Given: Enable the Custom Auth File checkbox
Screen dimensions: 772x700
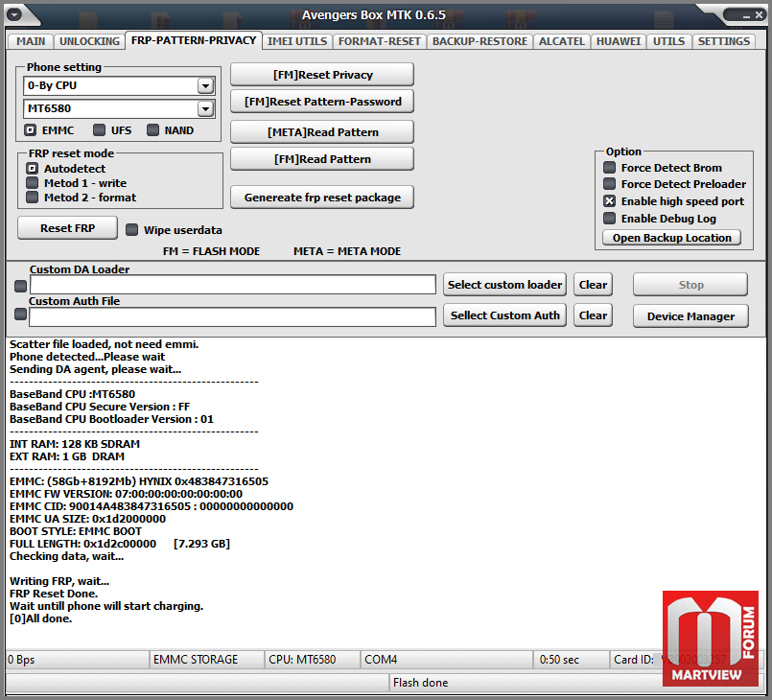Looking at the screenshot, I should point(21,315).
